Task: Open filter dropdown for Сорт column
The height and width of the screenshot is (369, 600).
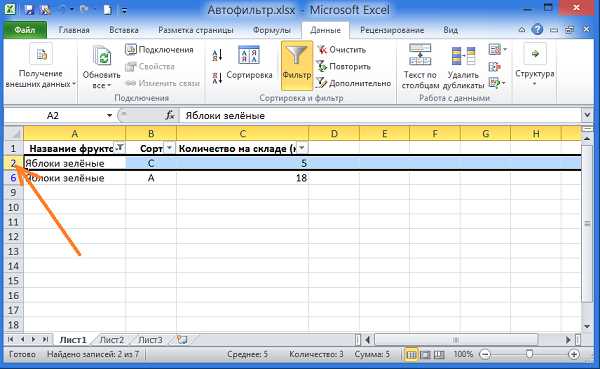Action: 169,148
